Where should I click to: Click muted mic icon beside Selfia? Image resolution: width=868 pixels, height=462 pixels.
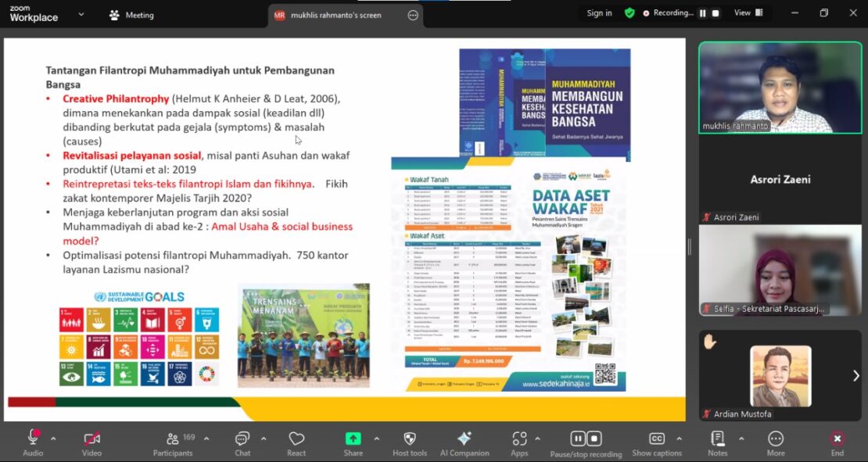(x=707, y=309)
